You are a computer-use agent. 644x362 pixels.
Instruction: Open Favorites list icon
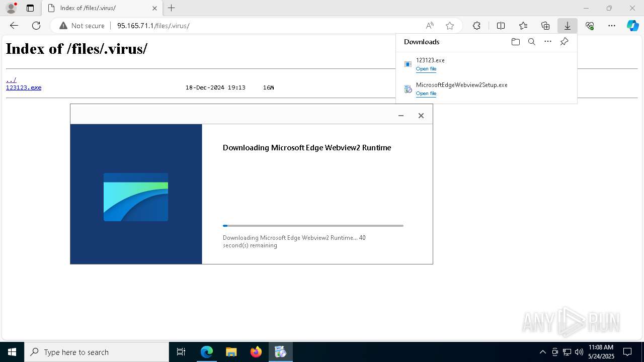click(523, 26)
